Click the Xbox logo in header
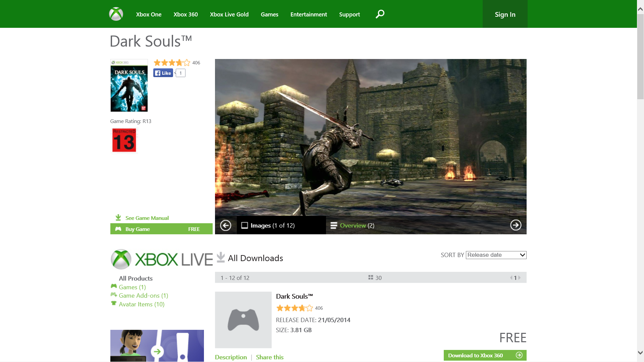The height and width of the screenshot is (362, 644). coord(116,14)
